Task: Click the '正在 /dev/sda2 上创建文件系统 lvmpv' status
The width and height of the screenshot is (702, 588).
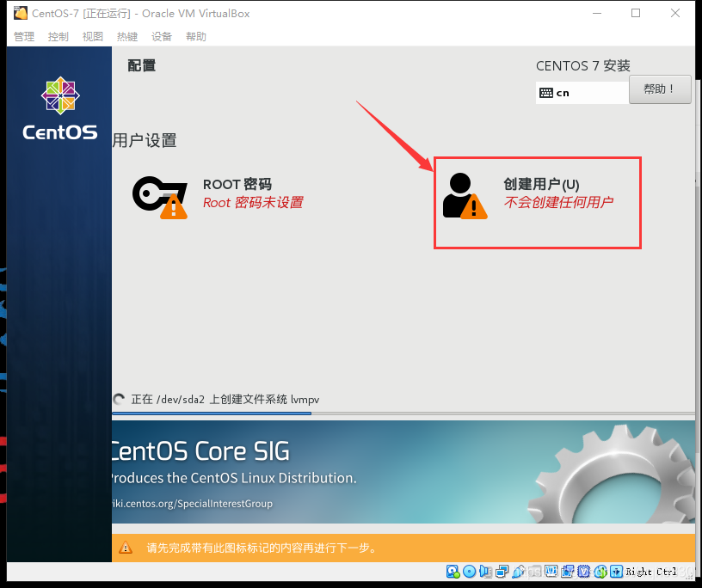Action: (x=225, y=399)
